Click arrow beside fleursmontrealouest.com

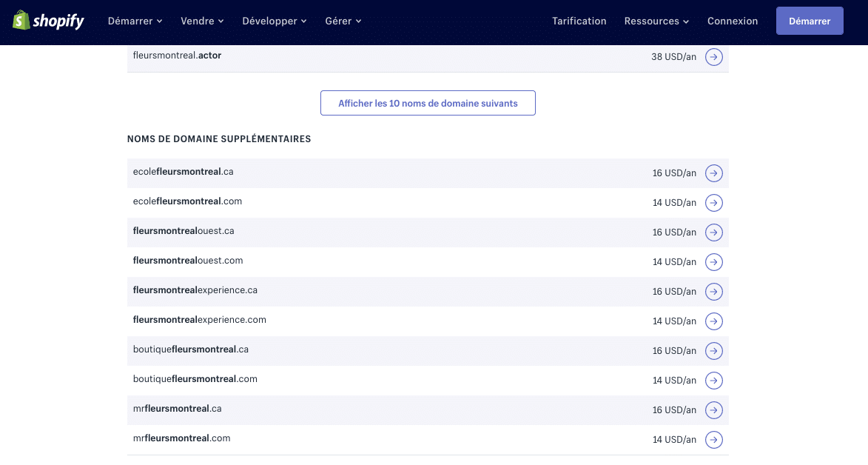[713, 262]
